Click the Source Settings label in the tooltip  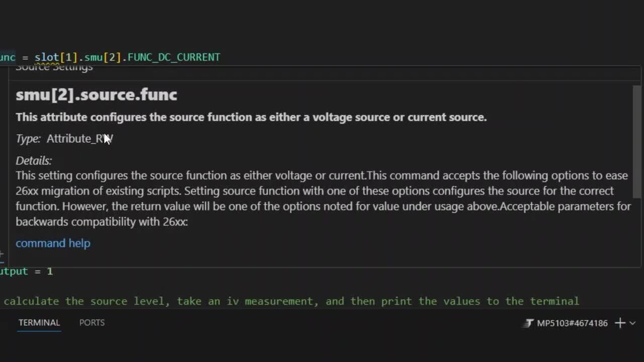click(54, 66)
